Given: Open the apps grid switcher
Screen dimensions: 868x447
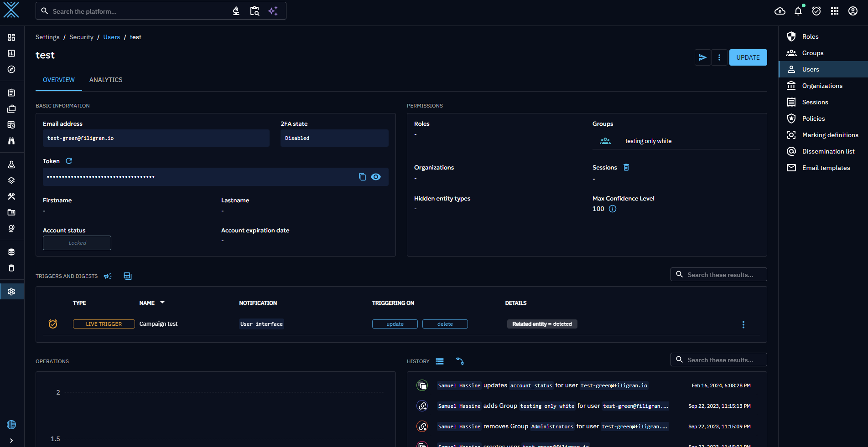Looking at the screenshot, I should [x=835, y=11].
